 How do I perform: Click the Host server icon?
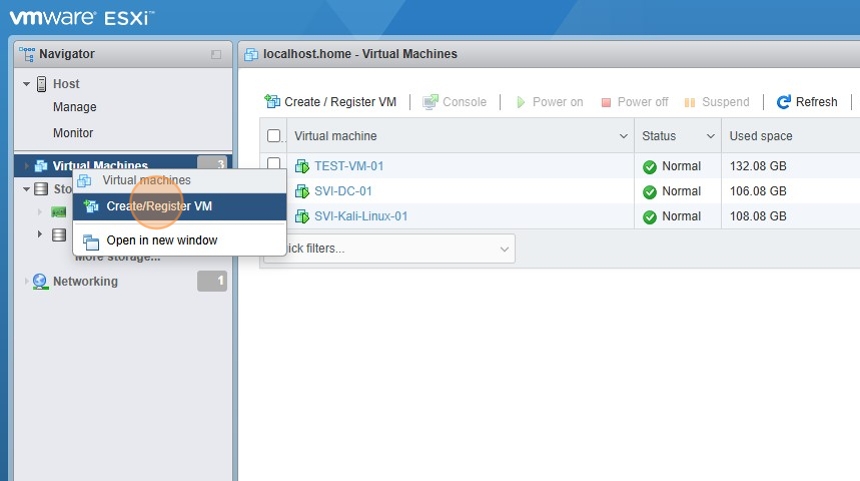click(41, 84)
